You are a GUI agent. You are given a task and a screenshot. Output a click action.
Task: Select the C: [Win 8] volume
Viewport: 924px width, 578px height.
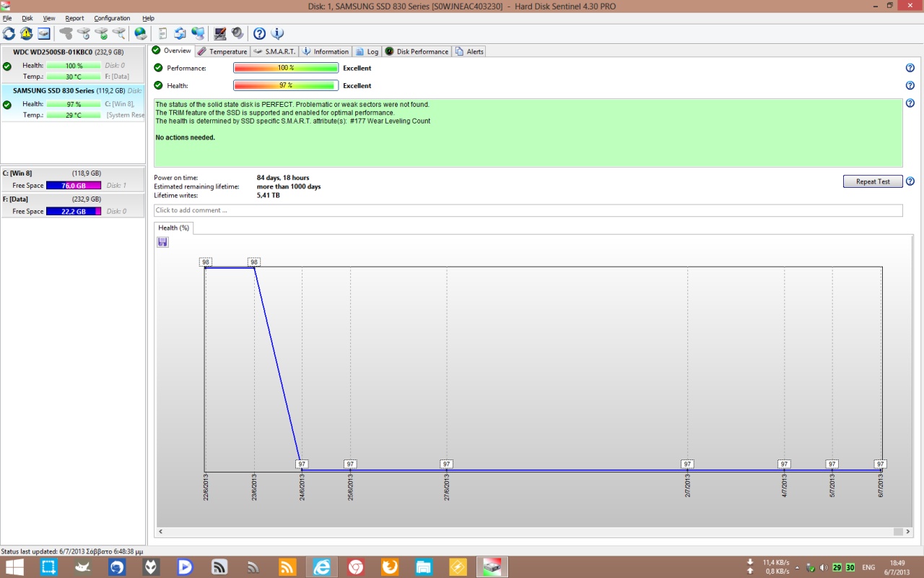[73, 179]
